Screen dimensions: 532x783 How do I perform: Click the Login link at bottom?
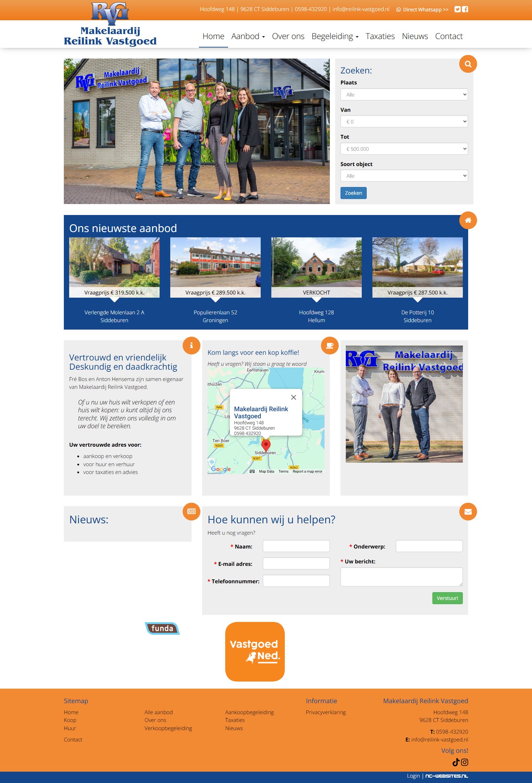(x=413, y=776)
